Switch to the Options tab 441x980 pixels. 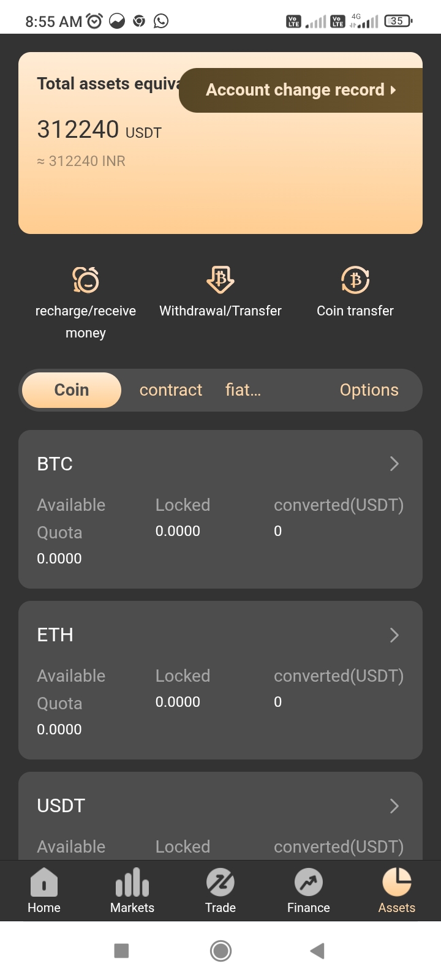[369, 390]
